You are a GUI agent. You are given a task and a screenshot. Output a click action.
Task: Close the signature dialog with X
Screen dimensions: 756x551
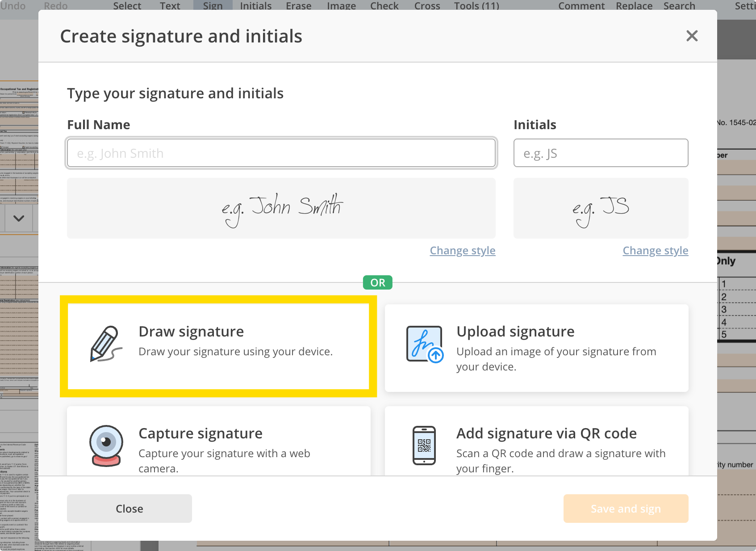[x=692, y=36]
